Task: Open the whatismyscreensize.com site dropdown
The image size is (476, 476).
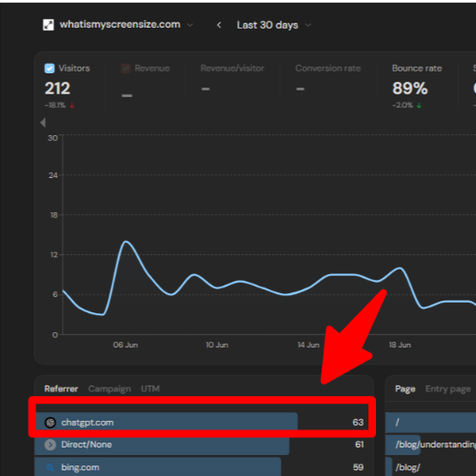Action: (118, 25)
